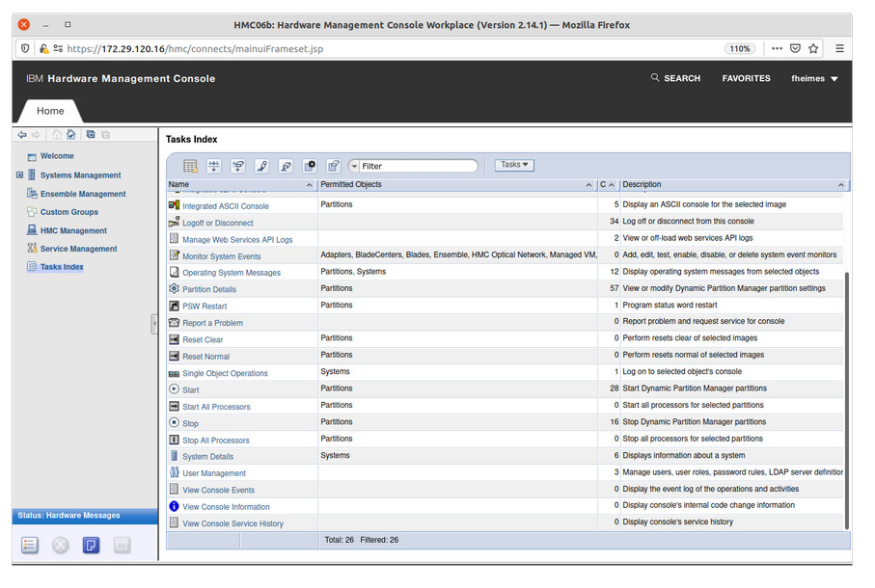Image resolution: width=875 pixels, height=588 pixels.
Task: Open the status overview icon in status bar
Action: [30, 546]
